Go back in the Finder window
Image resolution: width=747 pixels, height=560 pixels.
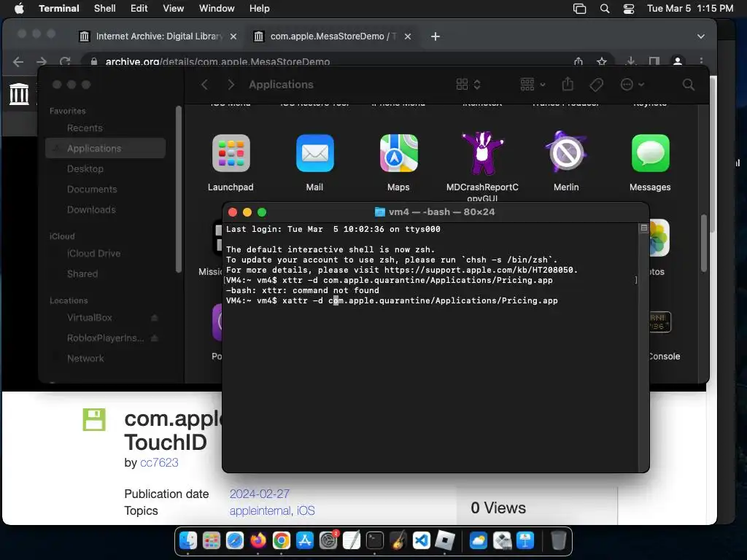pyautogui.click(x=204, y=85)
